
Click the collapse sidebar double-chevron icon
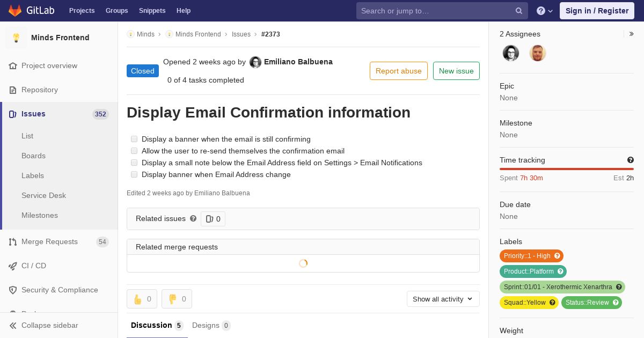click(13, 325)
